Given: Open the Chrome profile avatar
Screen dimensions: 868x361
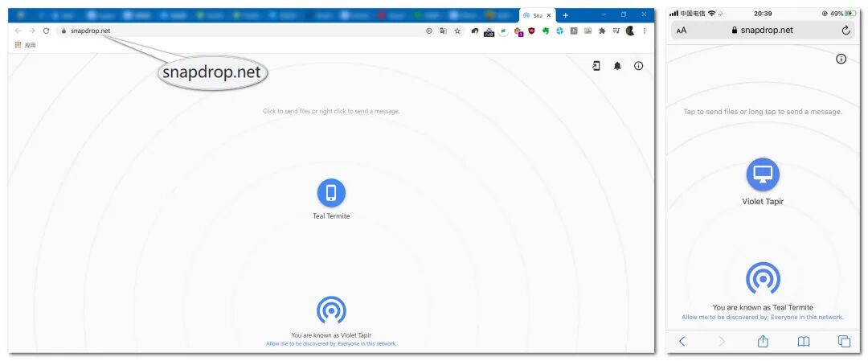Looking at the screenshot, I should [x=630, y=31].
